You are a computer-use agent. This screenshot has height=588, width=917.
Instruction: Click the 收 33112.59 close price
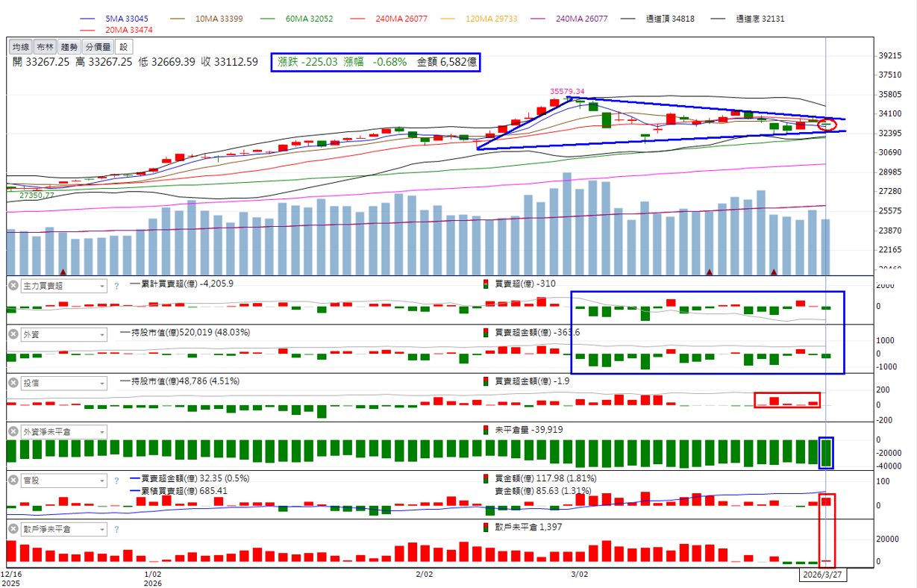(229, 62)
